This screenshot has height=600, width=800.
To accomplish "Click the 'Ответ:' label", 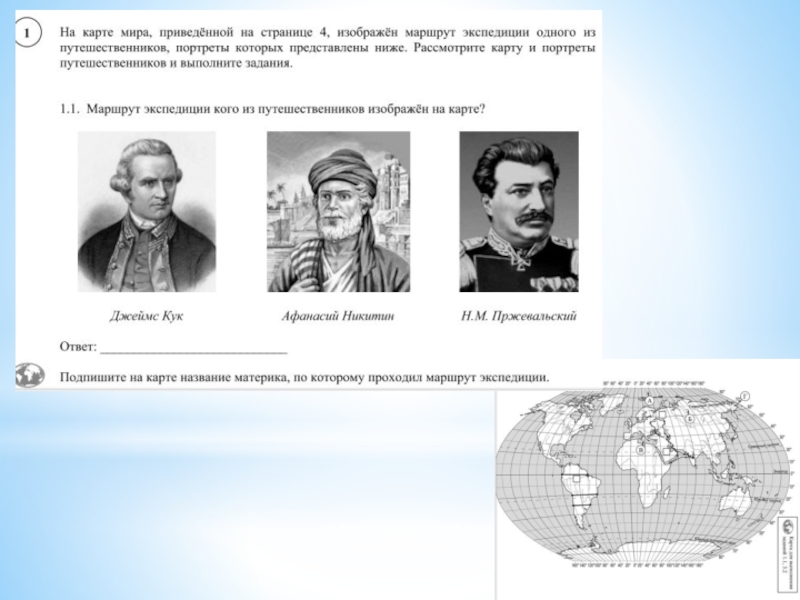I will [78, 347].
